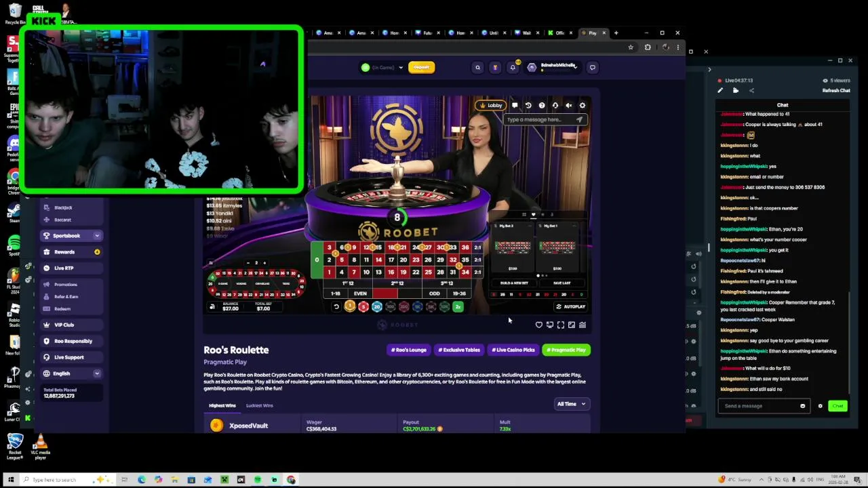Click the yellow Deposit button
Viewport: 868px width, 488px height.
click(421, 67)
